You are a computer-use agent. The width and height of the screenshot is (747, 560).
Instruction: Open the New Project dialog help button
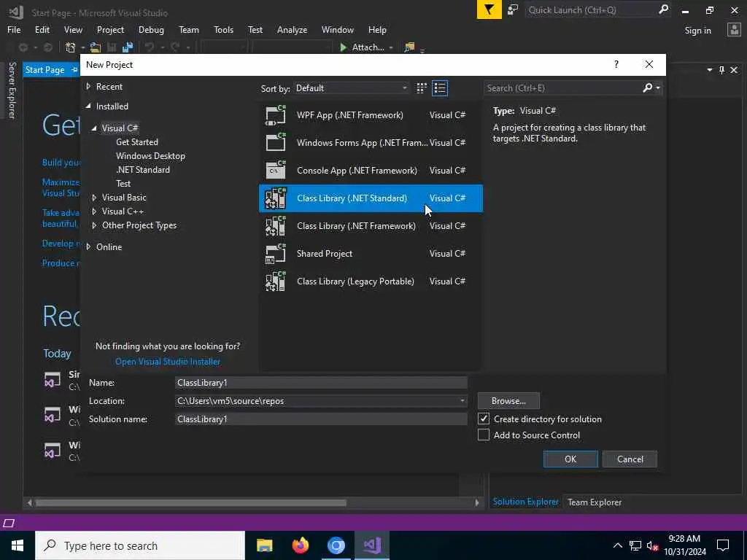click(x=616, y=64)
